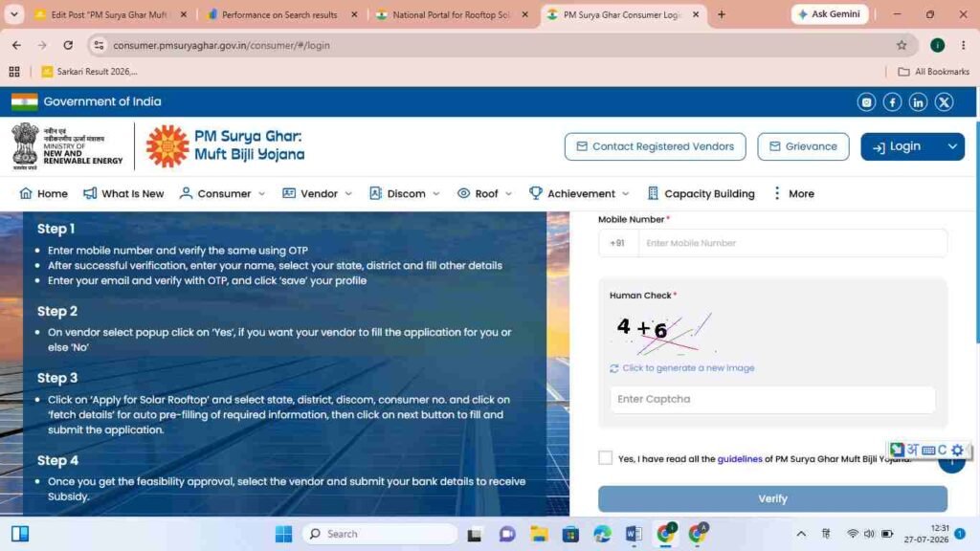Bookmark this page with the star icon
The height and width of the screenshot is (551, 980).
pos(902,45)
